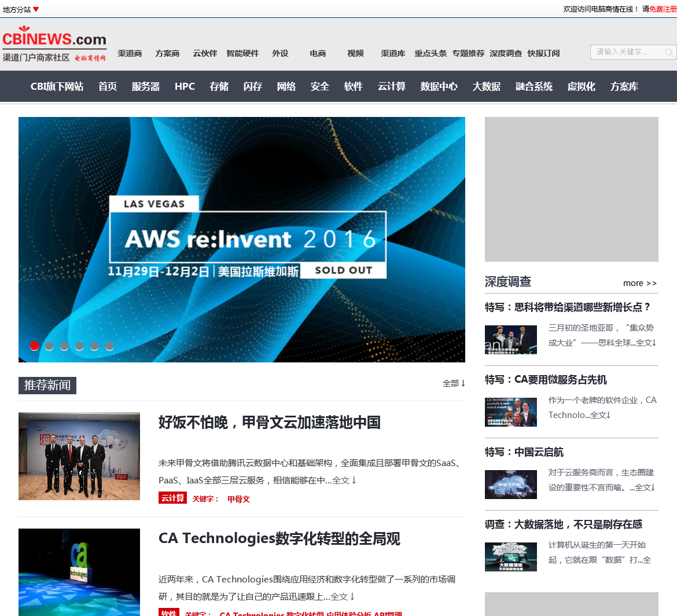The height and width of the screenshot is (616, 677).
Task: Open CA microservices feature thumbnail
Action: click(x=511, y=412)
